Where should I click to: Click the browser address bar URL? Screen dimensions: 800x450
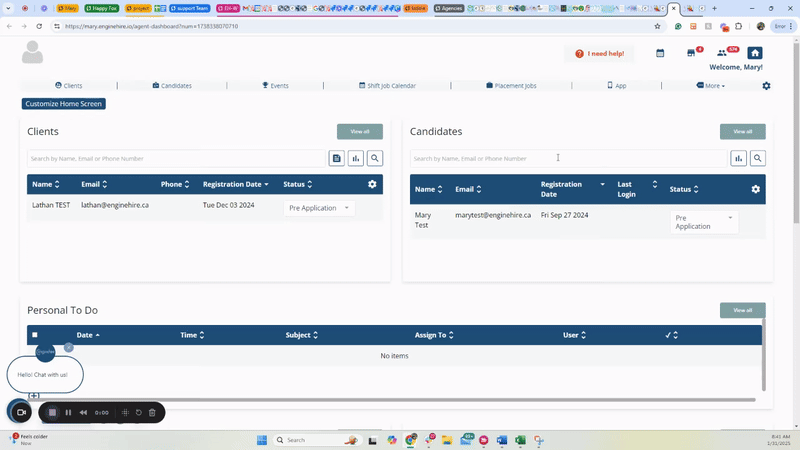(152, 26)
